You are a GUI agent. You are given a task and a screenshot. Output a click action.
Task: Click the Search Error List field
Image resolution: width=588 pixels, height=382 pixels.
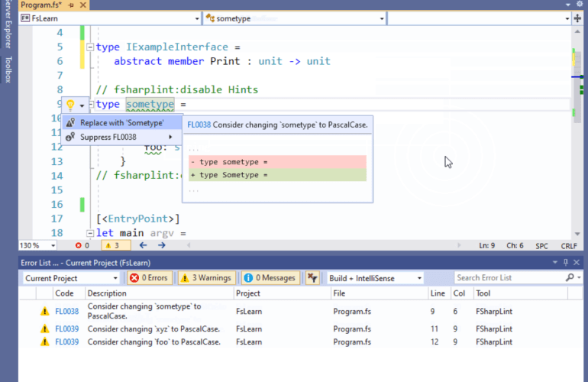[508, 278]
